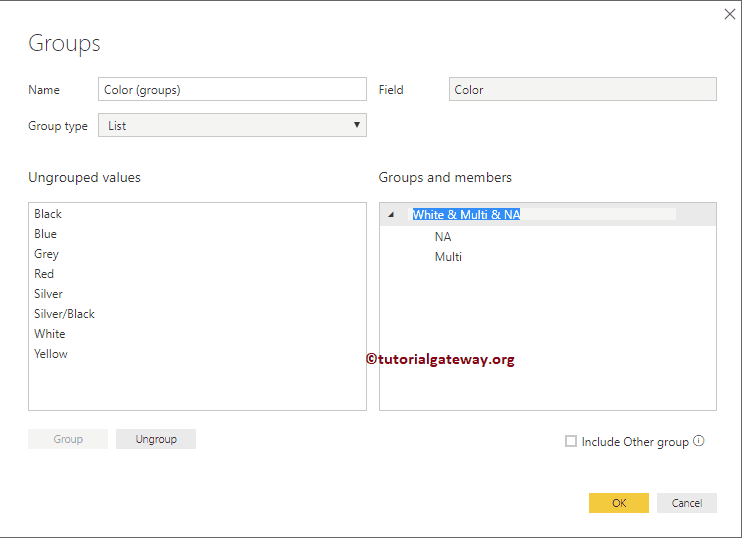The width and height of the screenshot is (742, 538).
Task: Select White in Ungrouped values
Action: click(50, 334)
